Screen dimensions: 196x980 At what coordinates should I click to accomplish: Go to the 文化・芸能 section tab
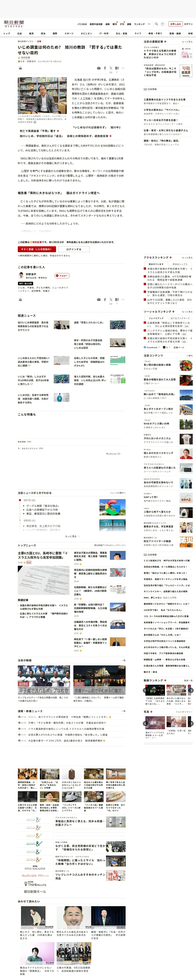pos(121,33)
